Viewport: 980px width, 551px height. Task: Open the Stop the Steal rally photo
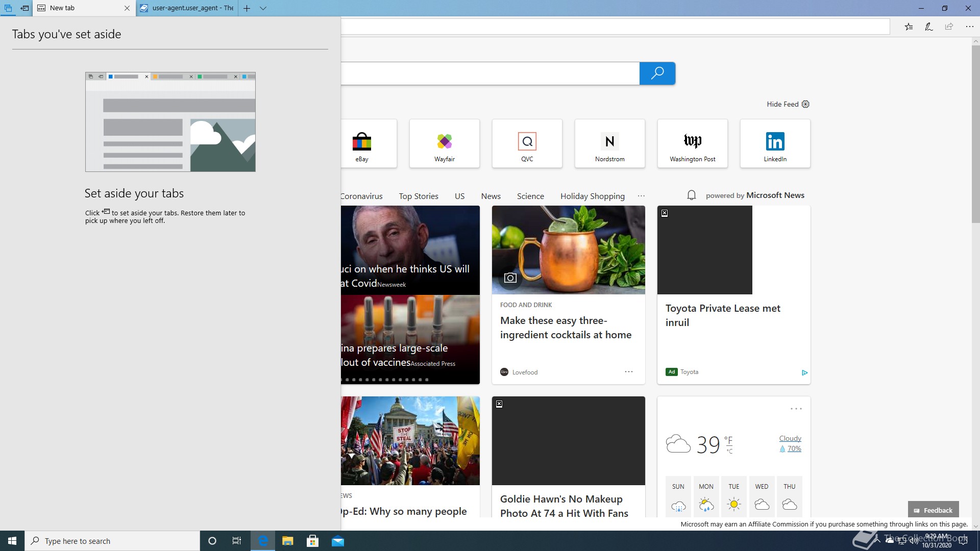[x=410, y=441]
